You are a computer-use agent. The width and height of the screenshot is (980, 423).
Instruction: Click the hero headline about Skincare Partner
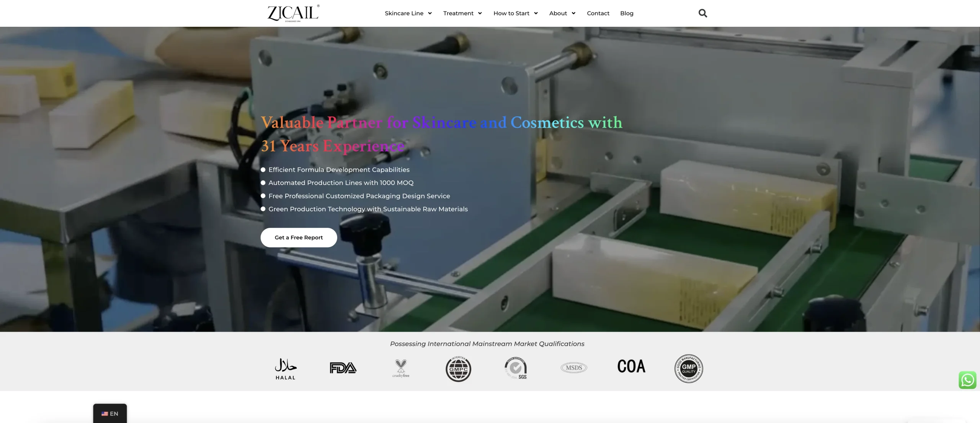(x=441, y=134)
